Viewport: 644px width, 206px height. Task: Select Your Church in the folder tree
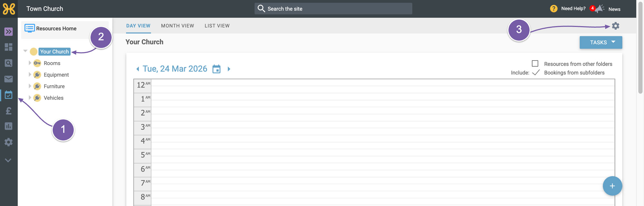tap(54, 51)
